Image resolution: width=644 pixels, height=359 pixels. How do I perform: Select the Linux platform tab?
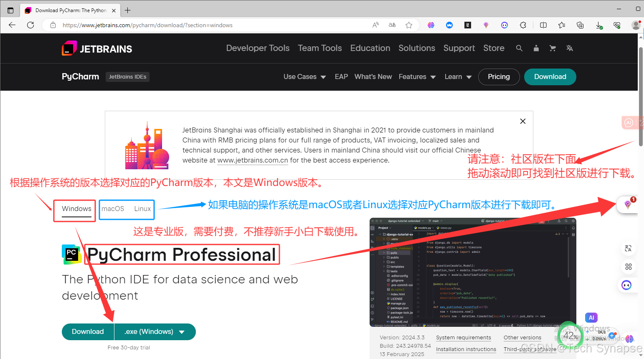(x=142, y=209)
